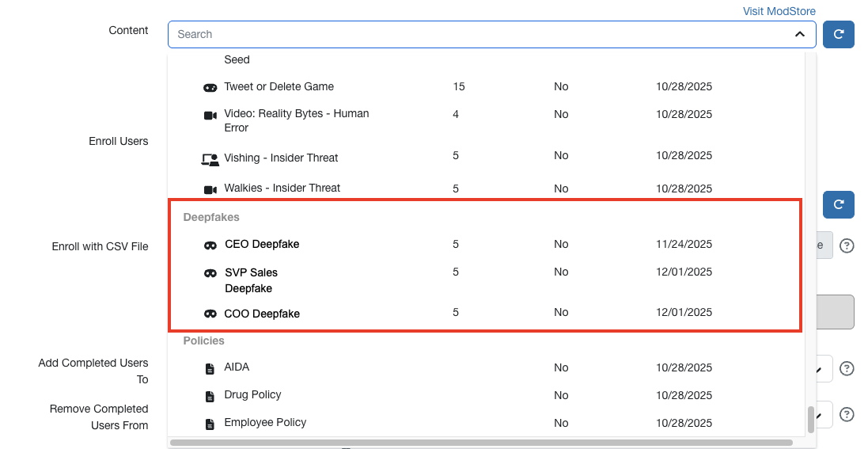Click the horizontal scrollbar under the list
868x449 pixels.
click(482, 443)
